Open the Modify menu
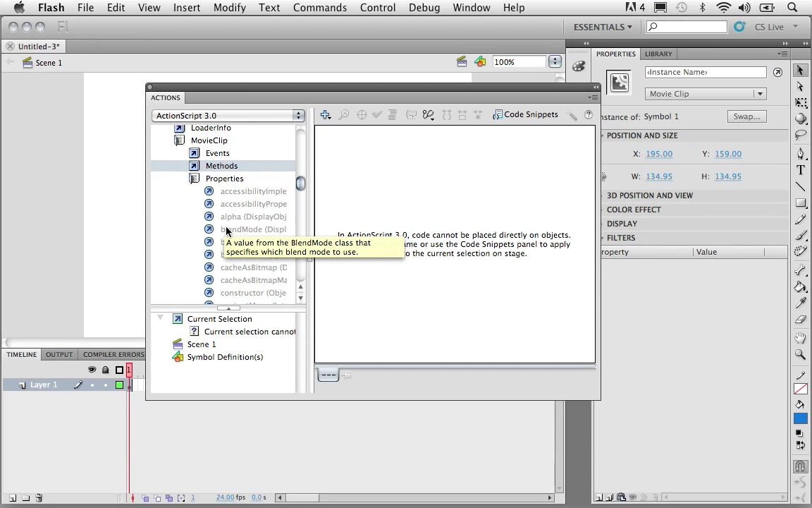 pos(229,8)
